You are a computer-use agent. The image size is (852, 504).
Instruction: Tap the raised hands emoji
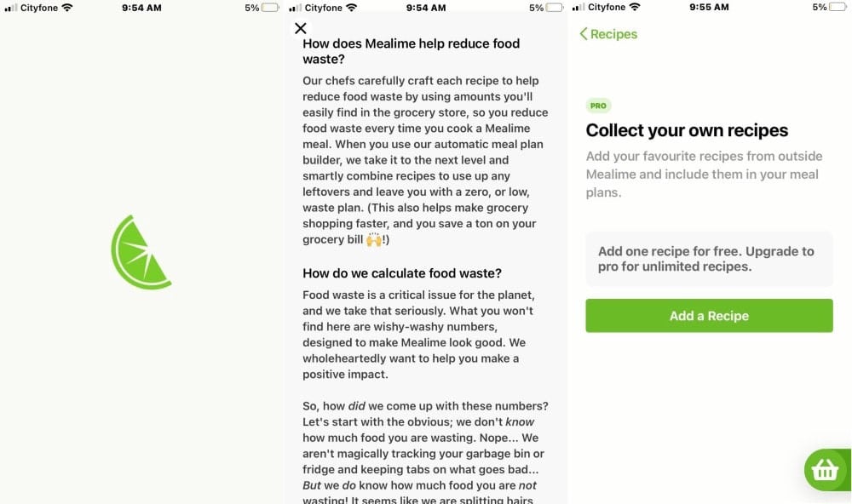click(375, 240)
